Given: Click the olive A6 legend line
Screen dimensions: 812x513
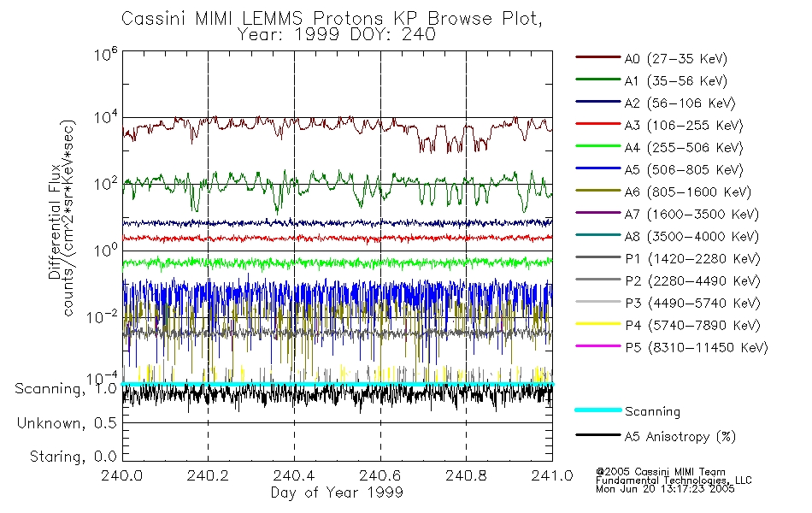Looking at the screenshot, I should [x=598, y=191].
